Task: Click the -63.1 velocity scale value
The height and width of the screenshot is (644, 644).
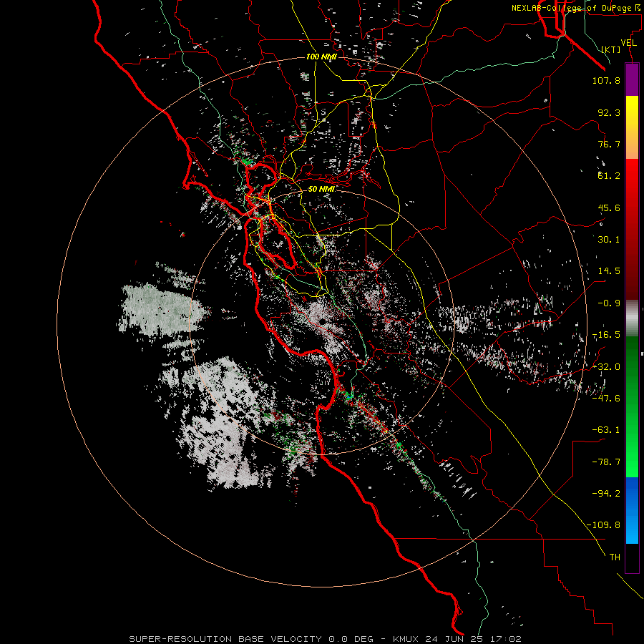Action: pos(606,430)
